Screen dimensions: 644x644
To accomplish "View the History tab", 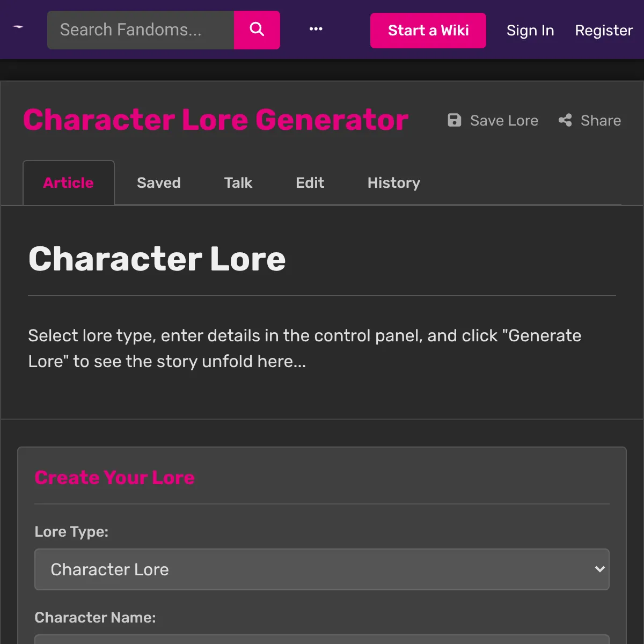I will tap(393, 183).
